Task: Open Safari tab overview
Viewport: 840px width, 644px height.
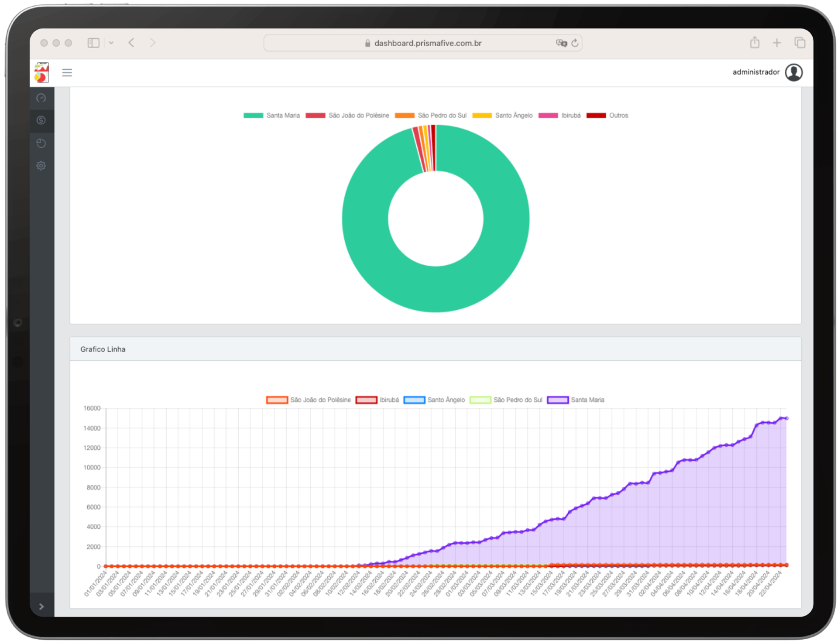Action: (x=799, y=42)
